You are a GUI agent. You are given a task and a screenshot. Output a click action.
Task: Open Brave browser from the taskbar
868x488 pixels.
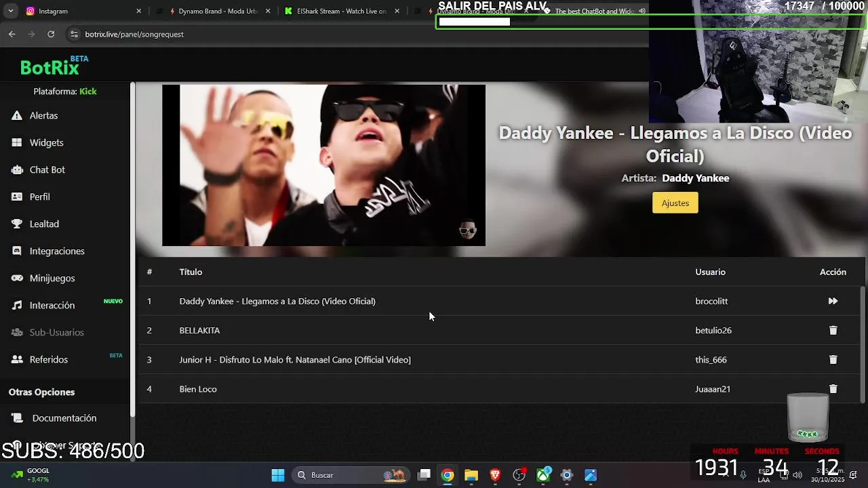495,475
